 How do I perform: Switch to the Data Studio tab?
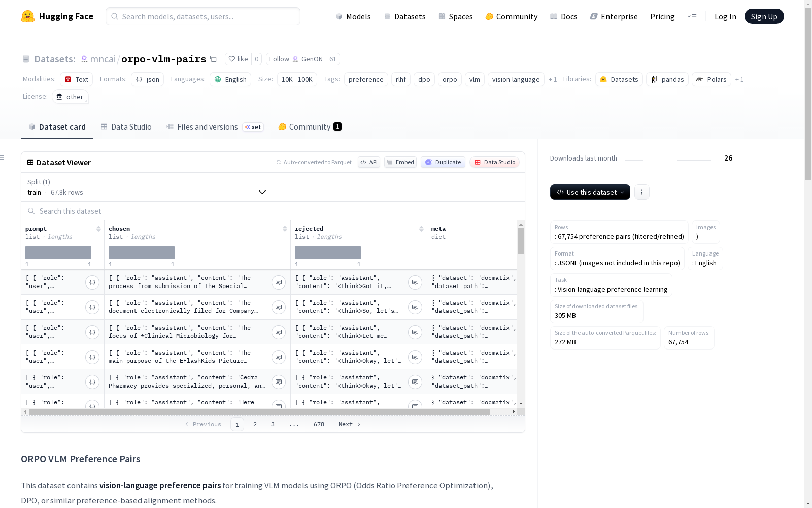[x=126, y=127]
